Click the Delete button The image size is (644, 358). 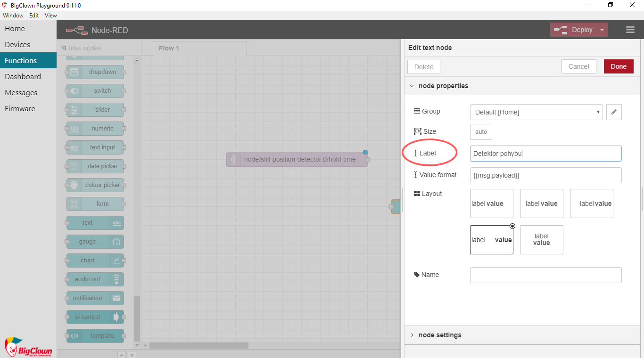[x=424, y=67]
